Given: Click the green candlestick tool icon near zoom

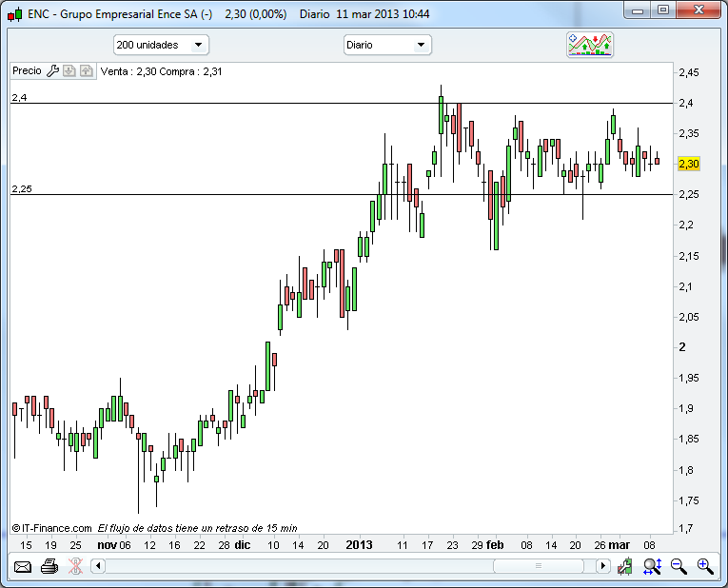Looking at the screenshot, I should tap(625, 566).
